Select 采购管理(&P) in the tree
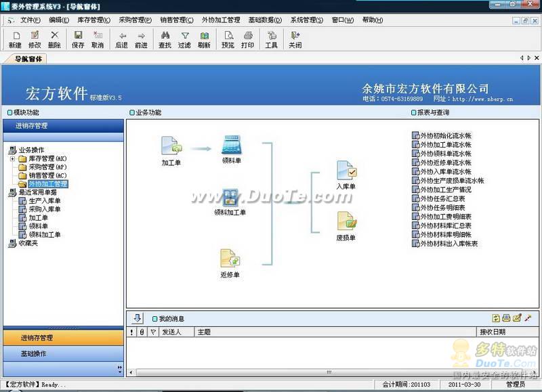 (47, 167)
